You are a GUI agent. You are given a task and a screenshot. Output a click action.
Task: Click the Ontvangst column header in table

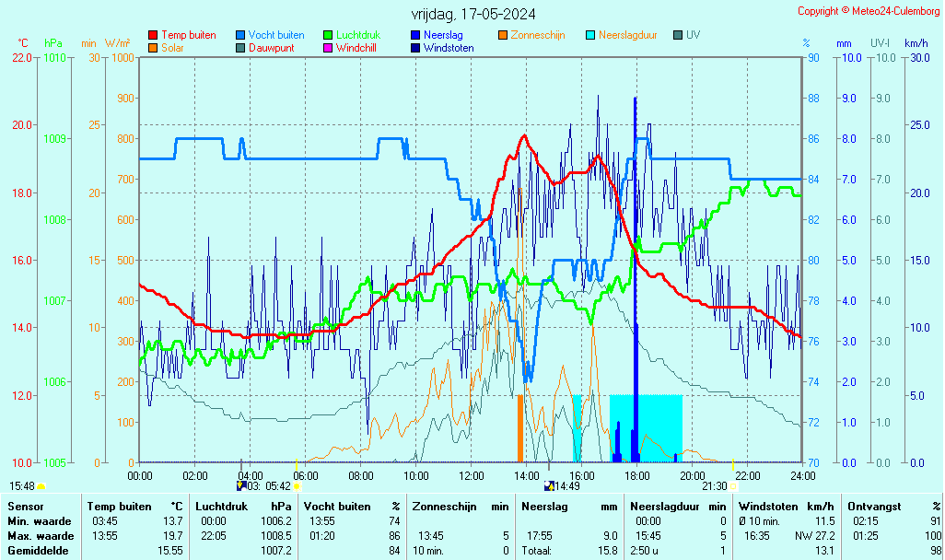869,506
